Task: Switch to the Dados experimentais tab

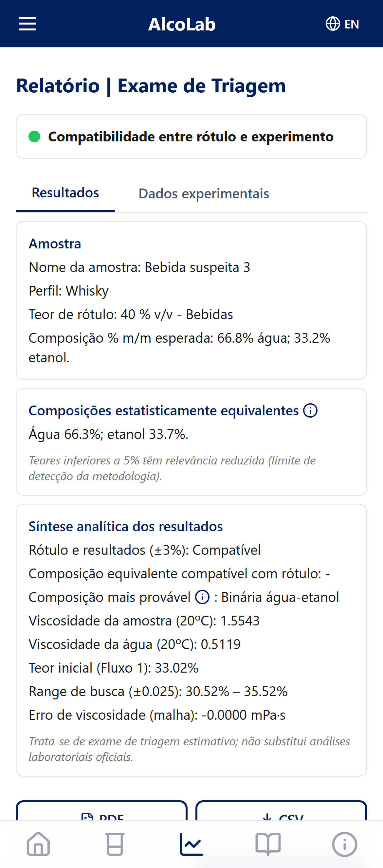Action: tap(204, 193)
